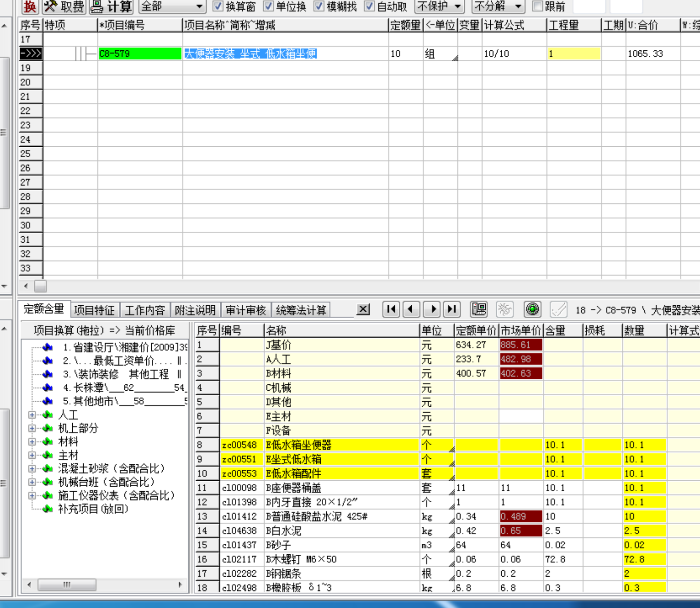Go to the previous record
The width and height of the screenshot is (700, 608).
click(411, 309)
